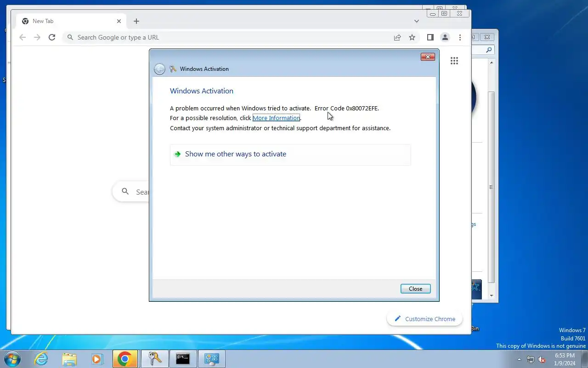The height and width of the screenshot is (368, 588).
Task: Click the vertical scrollbar thumb in background window
Action: click(x=491, y=187)
